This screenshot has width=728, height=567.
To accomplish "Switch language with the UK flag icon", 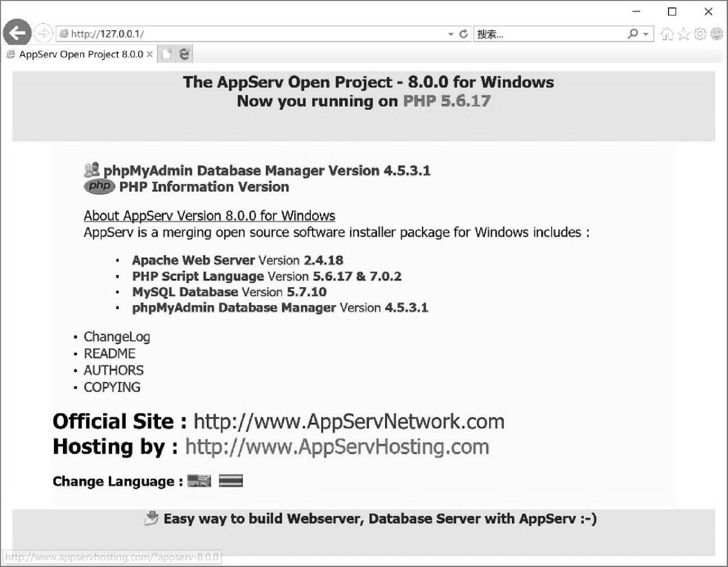I will click(x=199, y=481).
